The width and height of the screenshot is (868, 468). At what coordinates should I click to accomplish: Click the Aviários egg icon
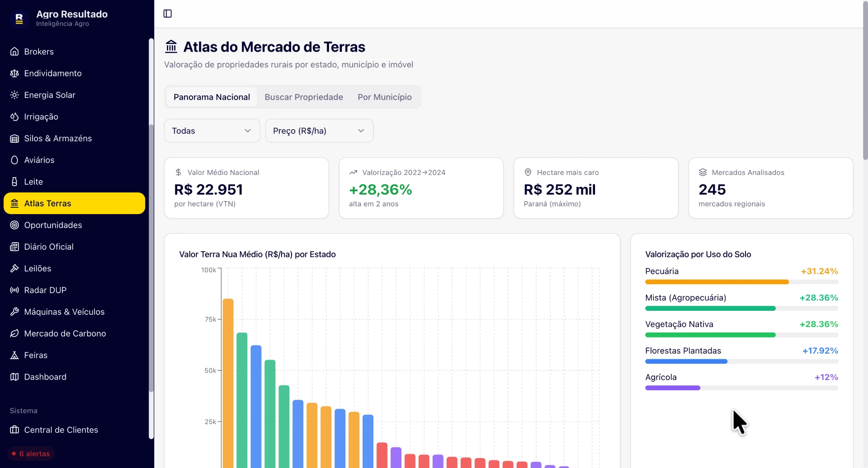14,160
